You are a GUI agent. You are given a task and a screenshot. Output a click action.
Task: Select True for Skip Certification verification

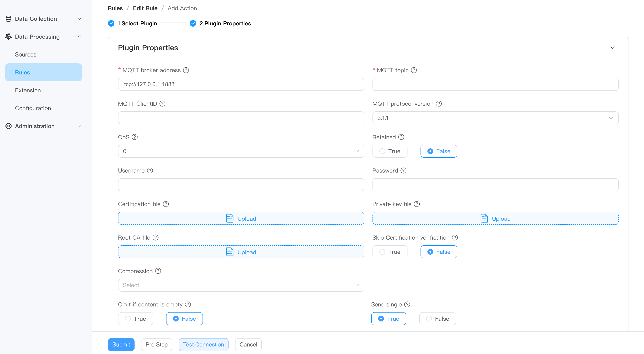click(x=390, y=252)
